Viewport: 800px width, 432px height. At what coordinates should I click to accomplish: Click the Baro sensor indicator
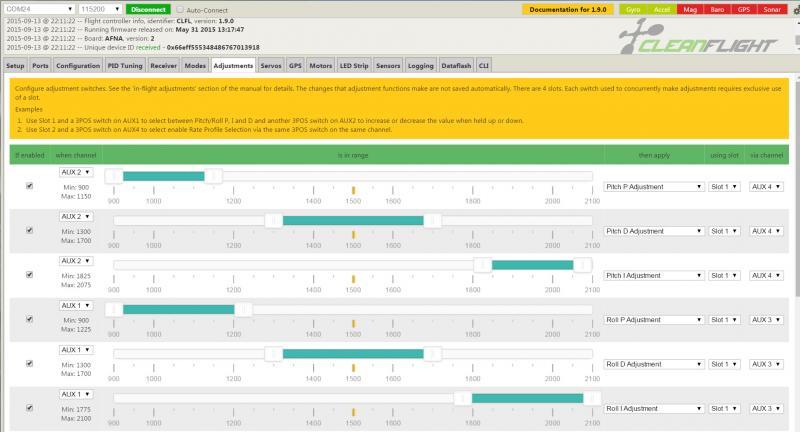coord(719,9)
